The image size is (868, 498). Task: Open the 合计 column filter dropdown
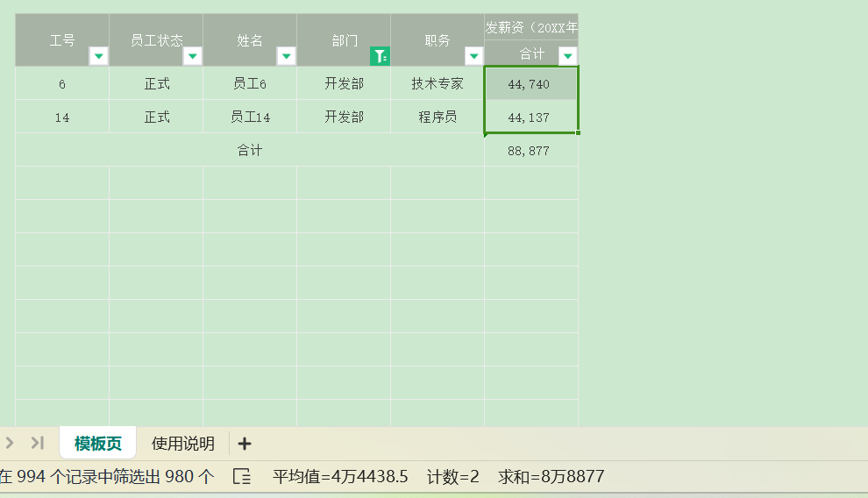[567, 56]
